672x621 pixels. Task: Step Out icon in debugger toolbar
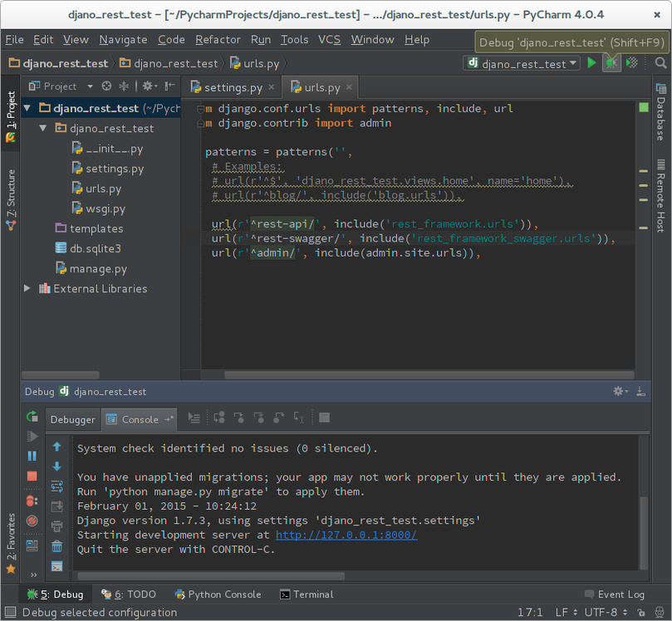pyautogui.click(x=278, y=418)
